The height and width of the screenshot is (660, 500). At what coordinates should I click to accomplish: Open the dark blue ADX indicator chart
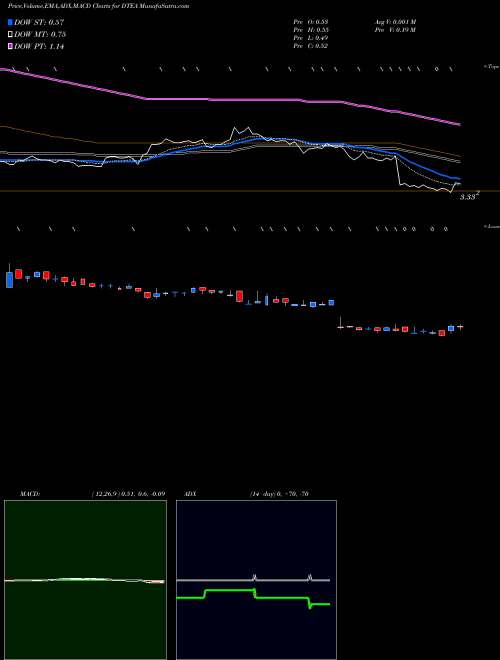coord(256,580)
